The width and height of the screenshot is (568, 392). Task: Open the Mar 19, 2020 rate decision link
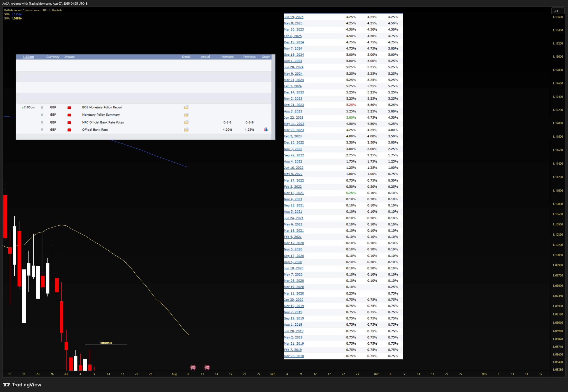pyautogui.click(x=294, y=287)
